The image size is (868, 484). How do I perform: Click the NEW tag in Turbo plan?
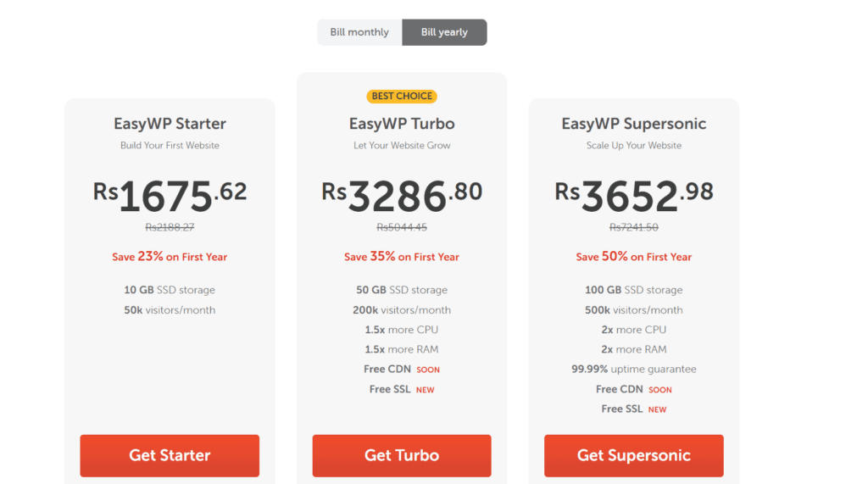(x=425, y=390)
